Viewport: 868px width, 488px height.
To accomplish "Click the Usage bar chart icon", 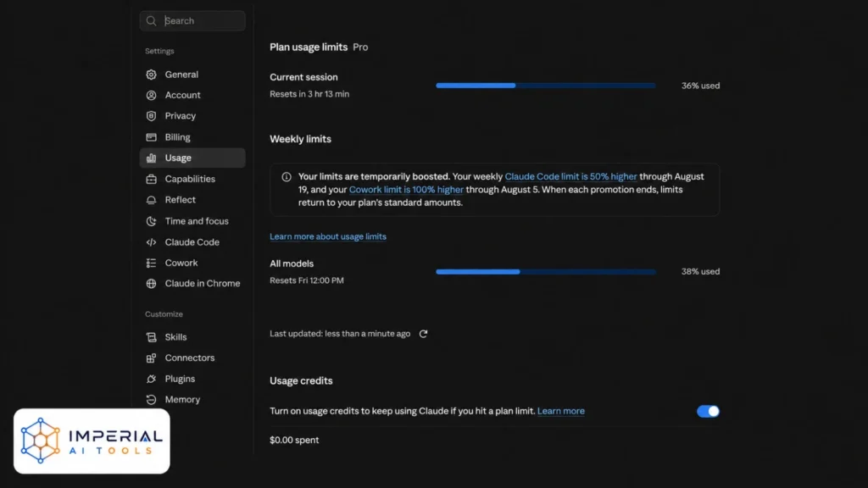I will [x=151, y=158].
